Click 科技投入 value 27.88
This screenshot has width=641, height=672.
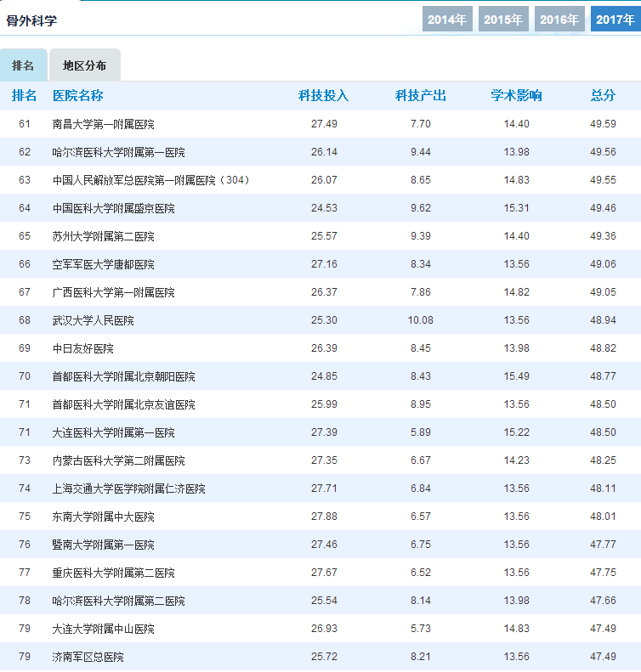(324, 517)
